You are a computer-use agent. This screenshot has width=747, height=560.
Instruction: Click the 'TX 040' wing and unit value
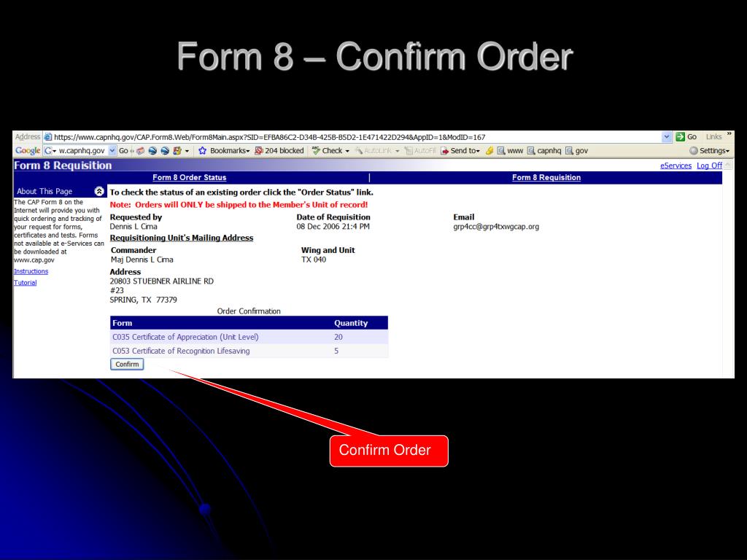tap(314, 260)
